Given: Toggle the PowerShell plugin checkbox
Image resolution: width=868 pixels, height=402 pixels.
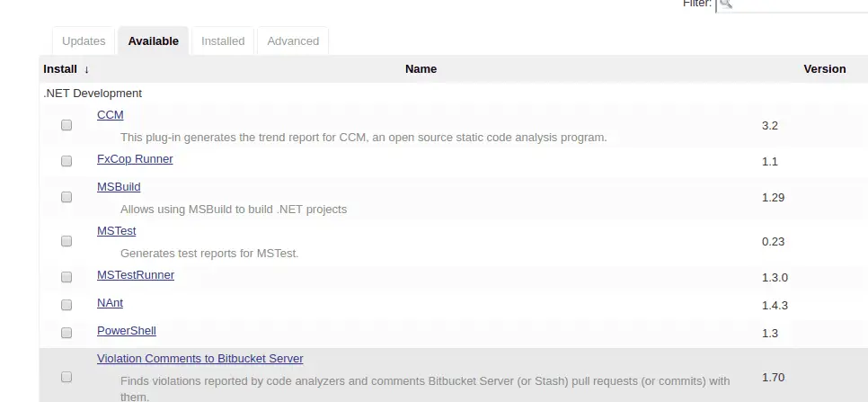Looking at the screenshot, I should click(66, 333).
